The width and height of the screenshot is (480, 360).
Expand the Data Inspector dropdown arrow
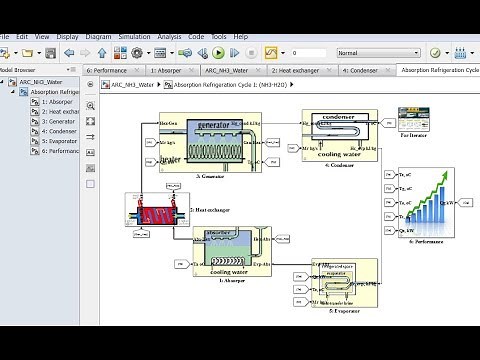coord(283,53)
